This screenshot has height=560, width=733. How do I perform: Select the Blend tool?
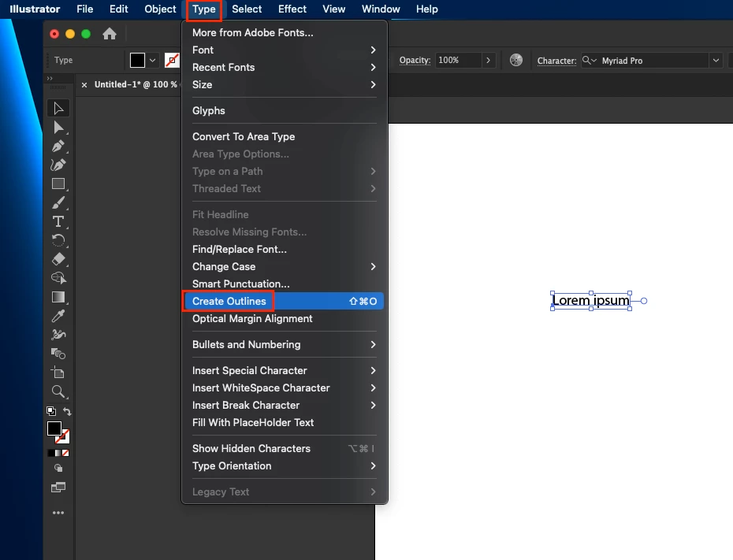click(x=58, y=354)
